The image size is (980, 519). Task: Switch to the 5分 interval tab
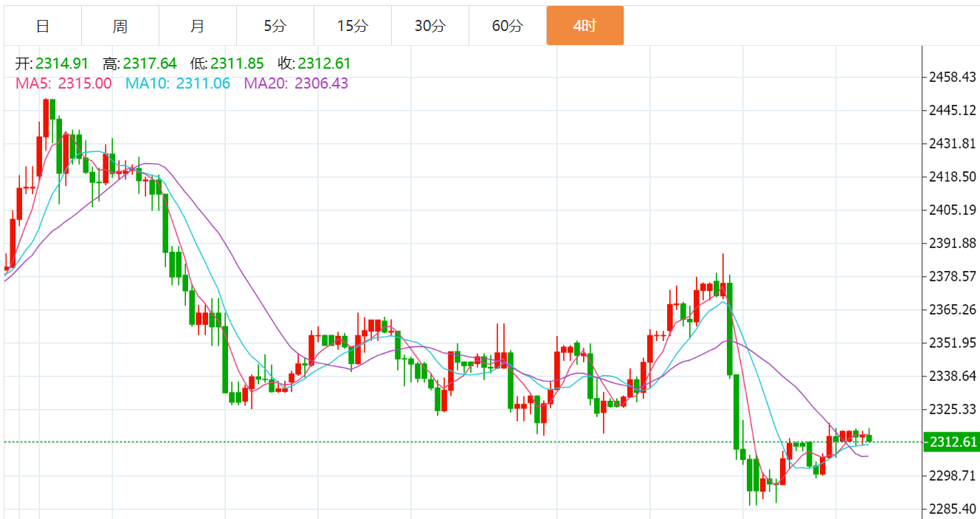coord(275,26)
